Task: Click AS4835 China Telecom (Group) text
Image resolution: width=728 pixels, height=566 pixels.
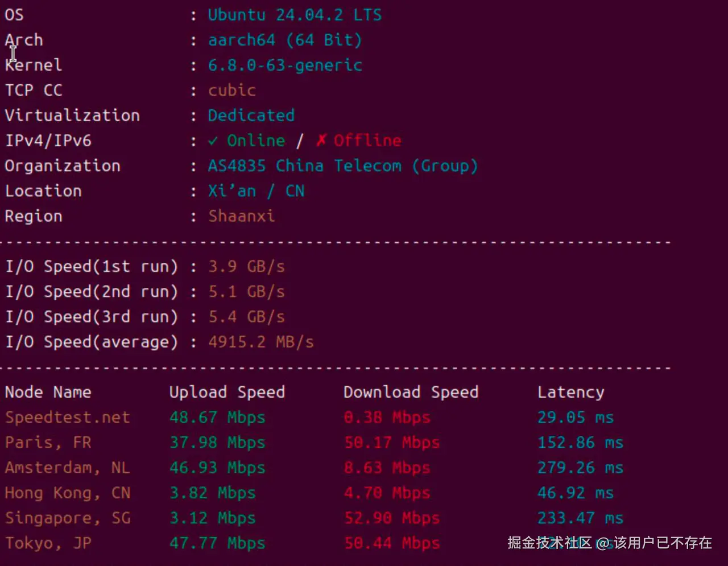Action: pos(342,166)
